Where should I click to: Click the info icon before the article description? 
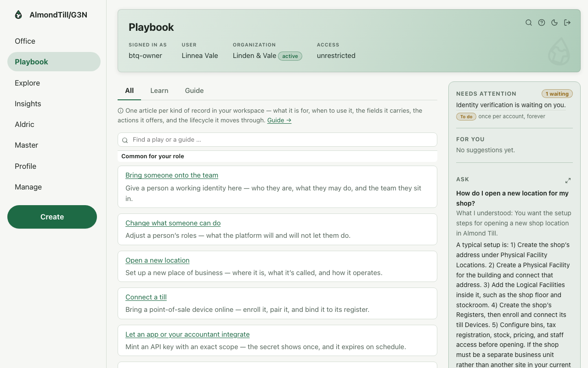(x=120, y=111)
